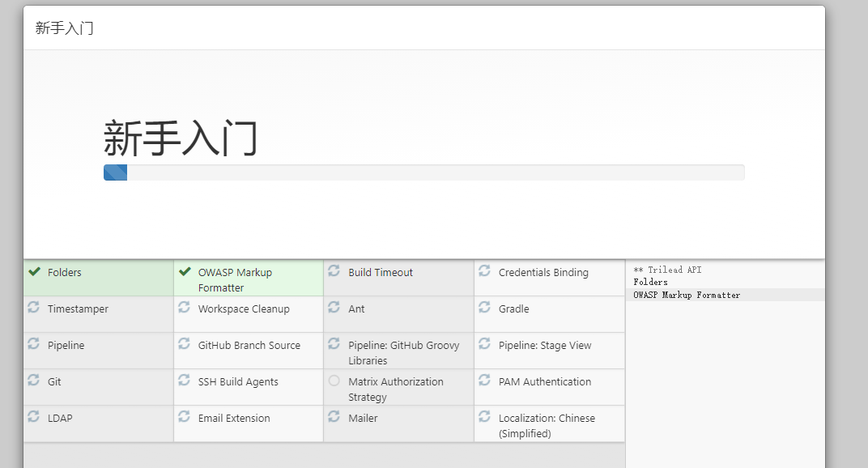Click the sync icon in the Pipeline cell
868x468 pixels.
34,344
